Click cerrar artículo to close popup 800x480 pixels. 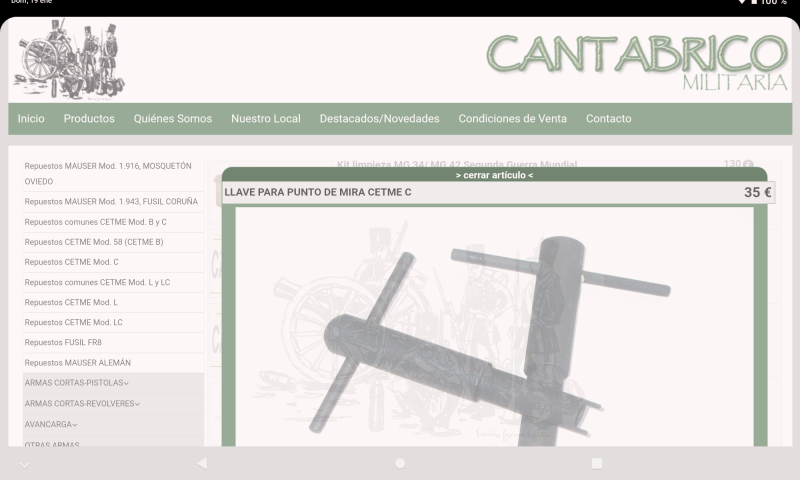pyautogui.click(x=494, y=175)
